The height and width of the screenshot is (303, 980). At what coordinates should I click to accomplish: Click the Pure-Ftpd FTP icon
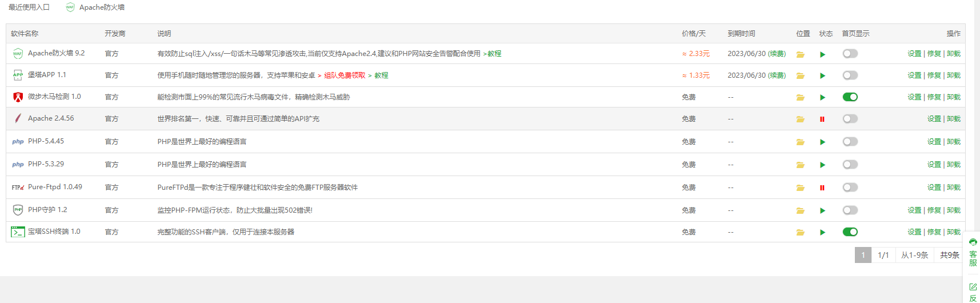click(18, 188)
